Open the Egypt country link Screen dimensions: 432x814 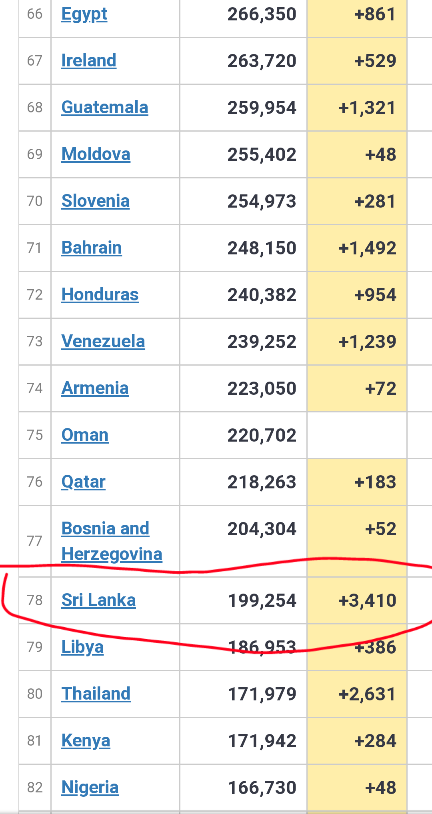click(x=84, y=15)
